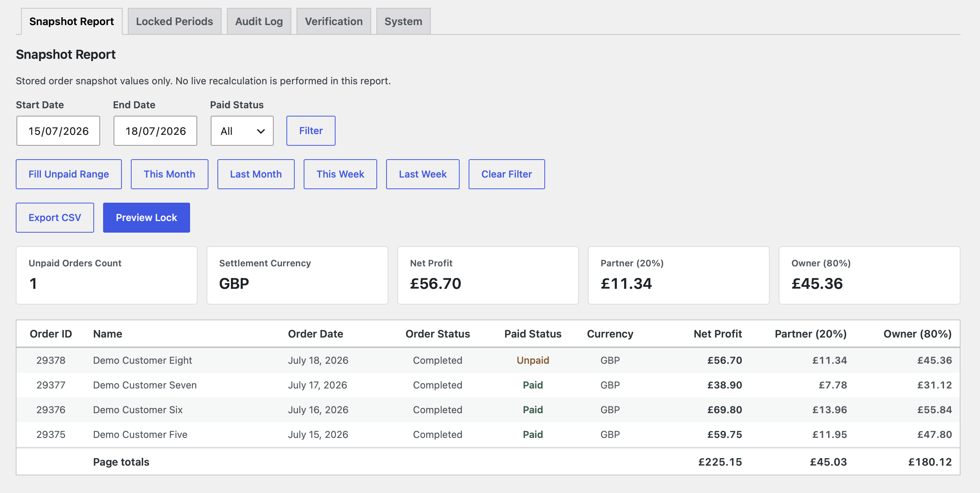The height and width of the screenshot is (493, 980).
Task: Click the £69.80 net profit cell
Action: 724,409
